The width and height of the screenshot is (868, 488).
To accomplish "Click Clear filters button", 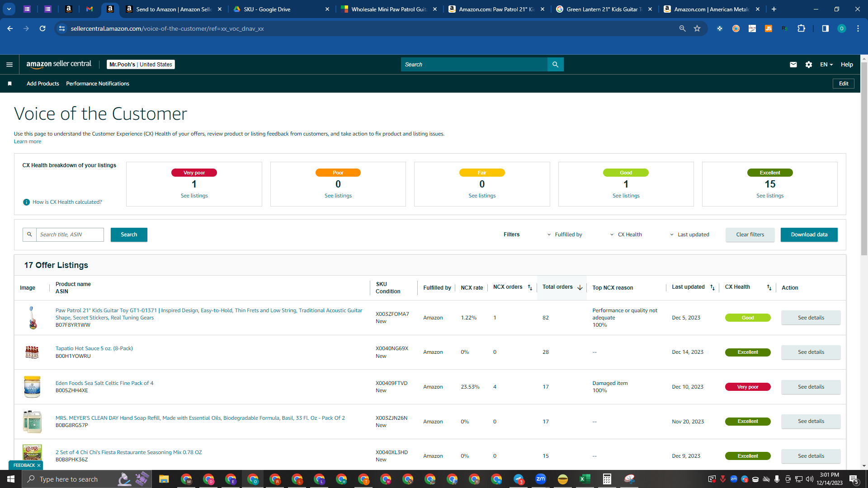I will 750,235.
